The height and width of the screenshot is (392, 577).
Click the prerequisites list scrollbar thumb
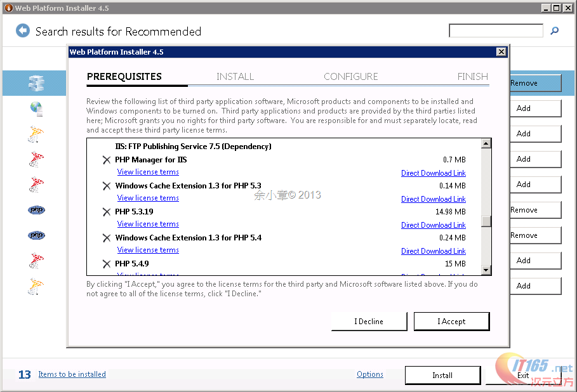click(x=486, y=221)
